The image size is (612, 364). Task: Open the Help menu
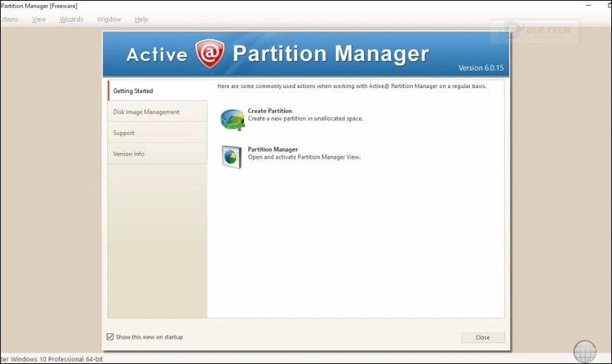click(x=141, y=19)
